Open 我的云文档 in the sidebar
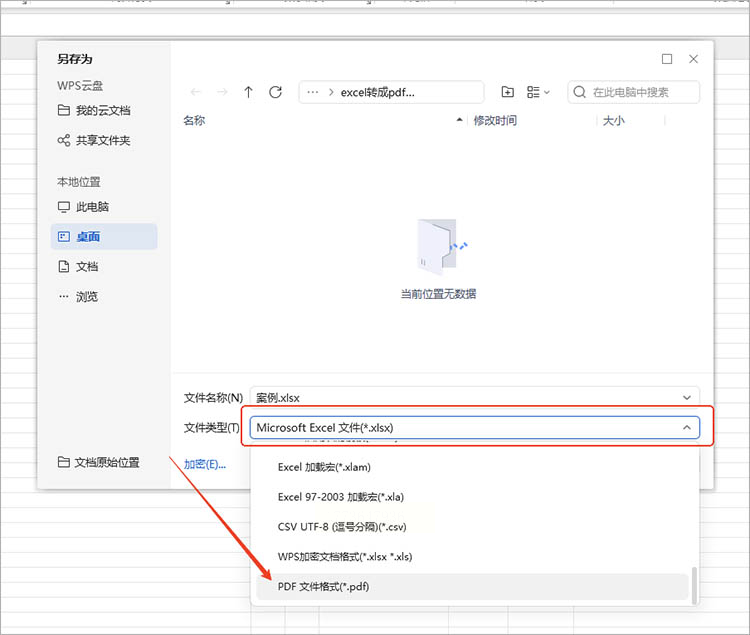 coord(94,110)
